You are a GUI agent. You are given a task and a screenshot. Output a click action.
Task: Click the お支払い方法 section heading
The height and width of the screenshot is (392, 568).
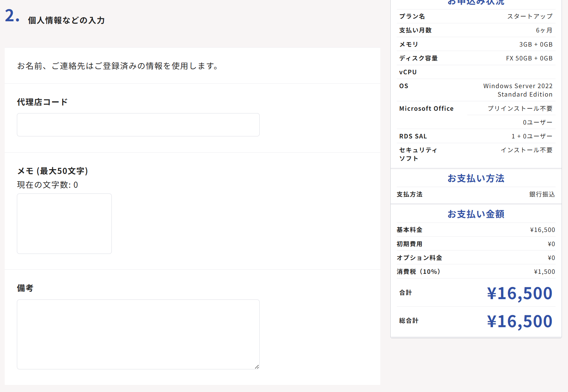pyautogui.click(x=476, y=178)
